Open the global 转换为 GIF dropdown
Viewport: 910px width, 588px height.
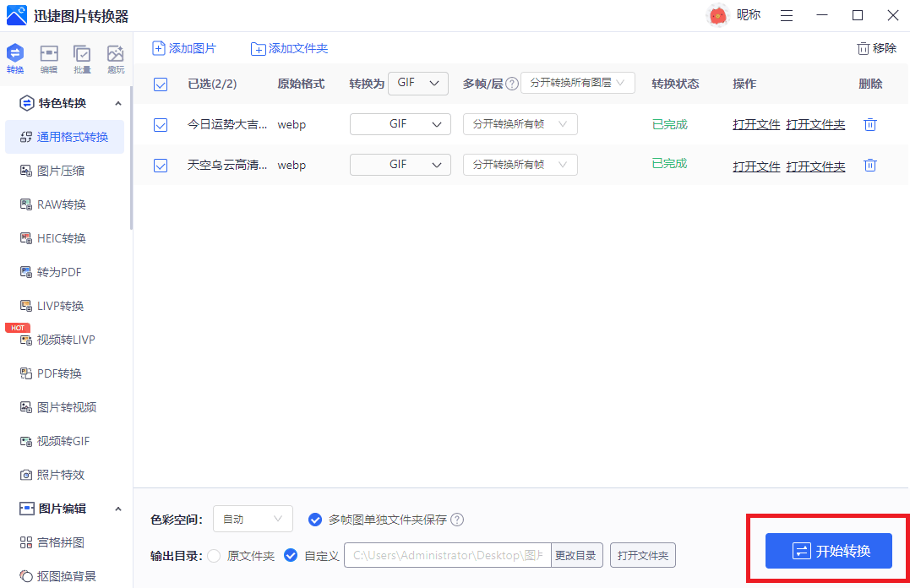[x=417, y=83]
